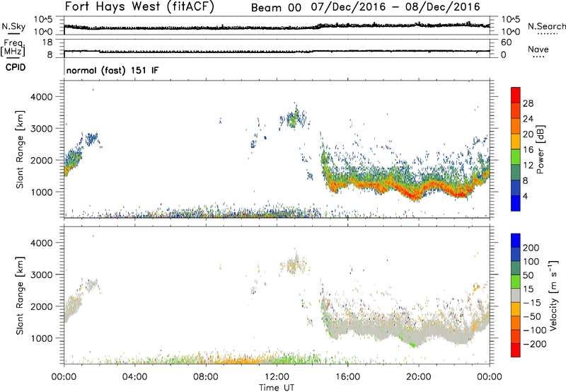Click the 'Velocity [m s-1]' colorbar label

point(553,295)
